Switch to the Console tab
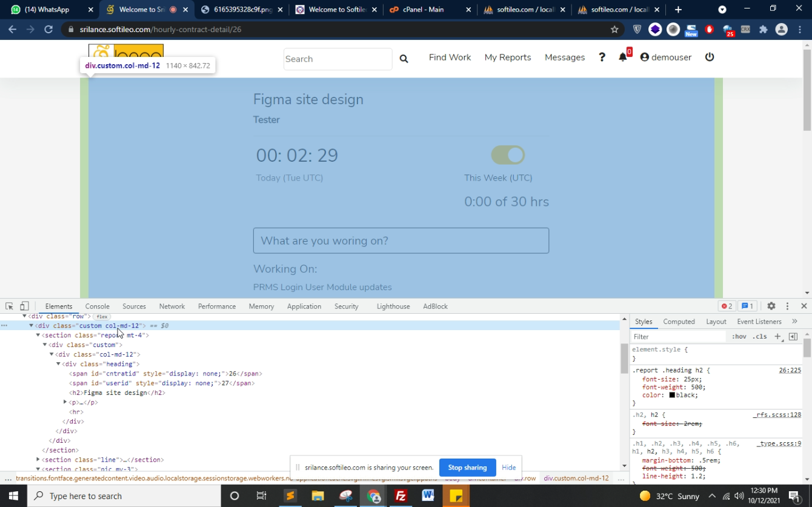This screenshot has height=507, width=812. [x=97, y=307]
